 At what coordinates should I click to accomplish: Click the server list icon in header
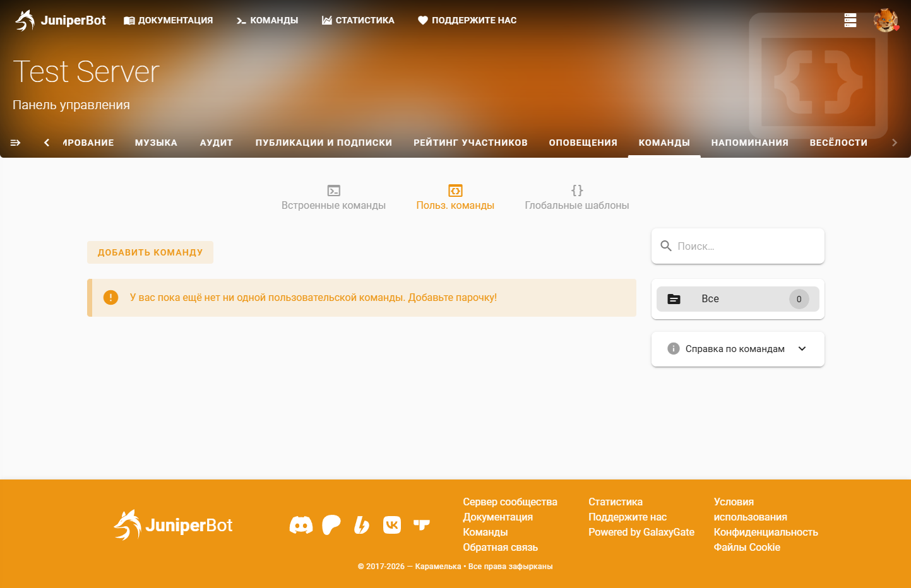[850, 20]
